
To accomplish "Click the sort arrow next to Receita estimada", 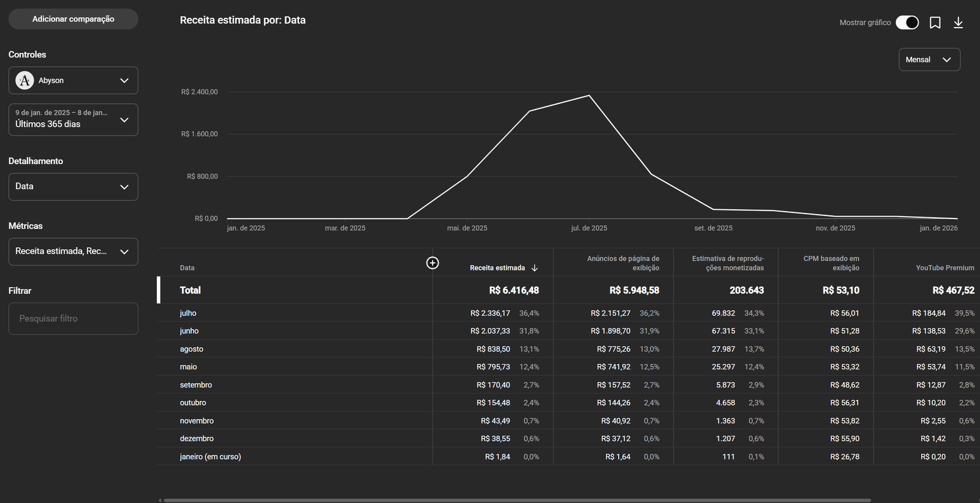I will point(535,268).
